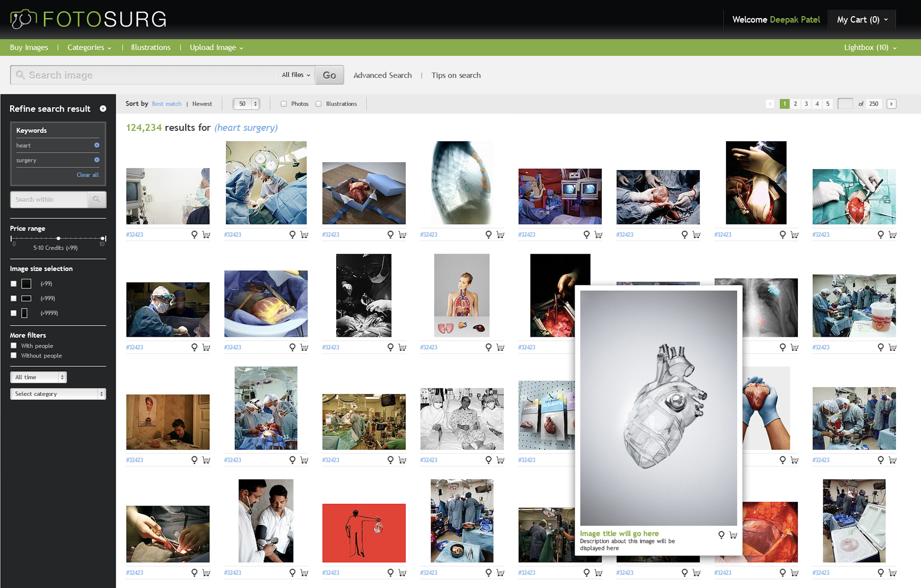Image resolution: width=921 pixels, height=588 pixels.
Task: Add the man eating at table image to cart
Action: point(206,460)
